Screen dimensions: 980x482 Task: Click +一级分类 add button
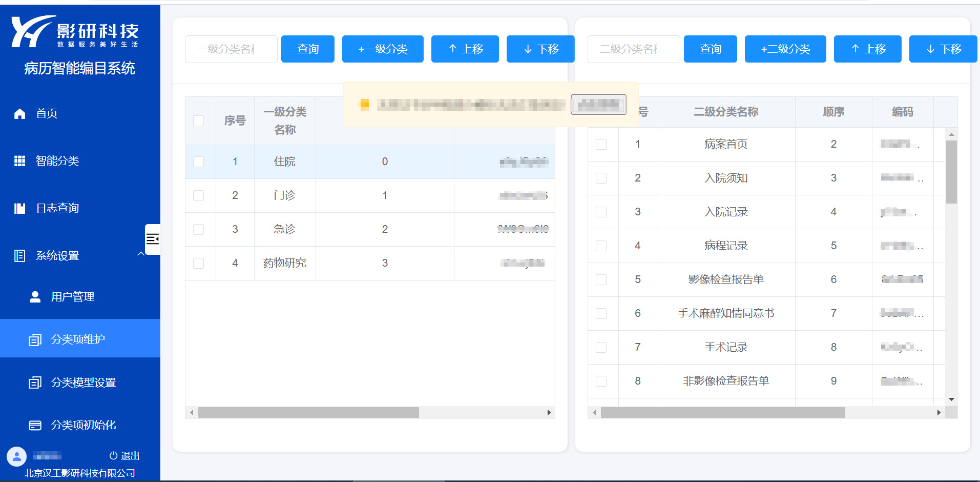point(383,49)
